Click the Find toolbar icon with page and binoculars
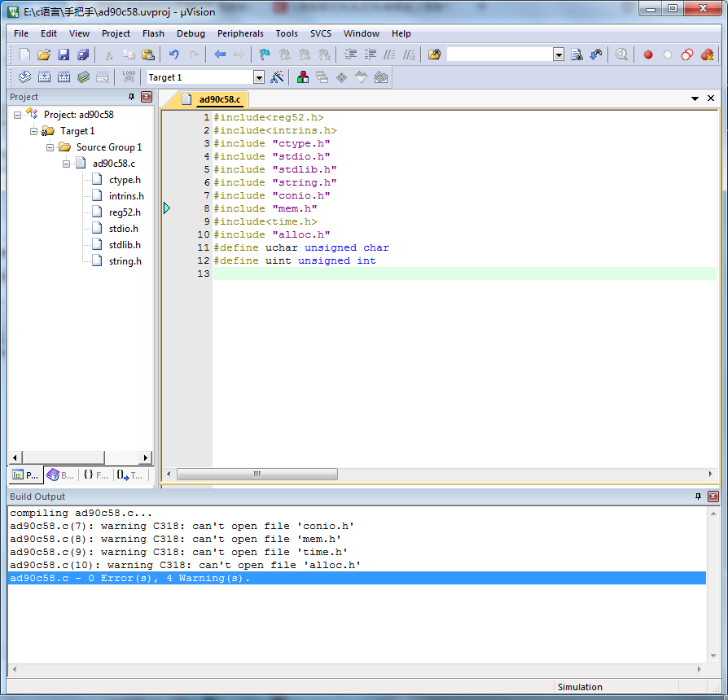728x700 pixels. 577,55
